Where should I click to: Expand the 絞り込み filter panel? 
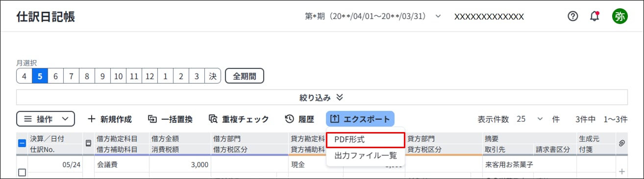pyautogui.click(x=322, y=97)
